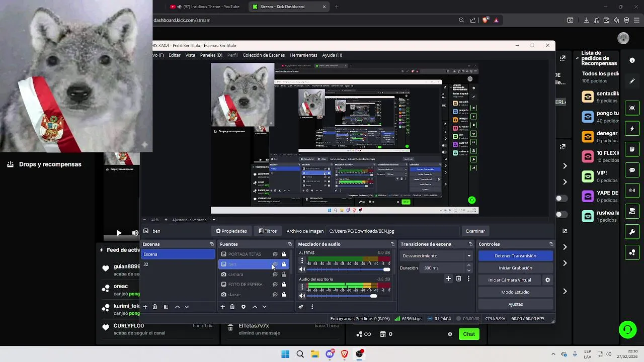Image resolution: width=644 pixels, height=362 pixels.
Task: Zoom out the OBS preview
Action: (144, 220)
